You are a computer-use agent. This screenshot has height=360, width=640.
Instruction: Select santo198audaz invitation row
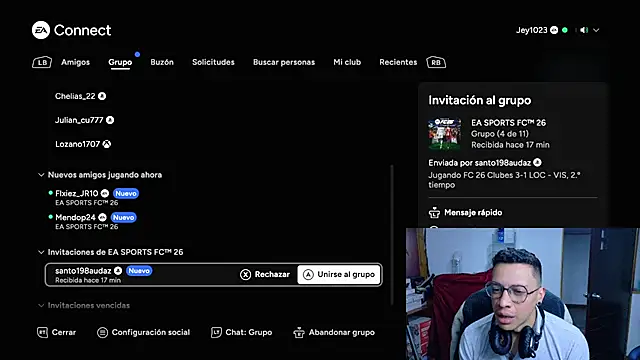tap(213, 275)
